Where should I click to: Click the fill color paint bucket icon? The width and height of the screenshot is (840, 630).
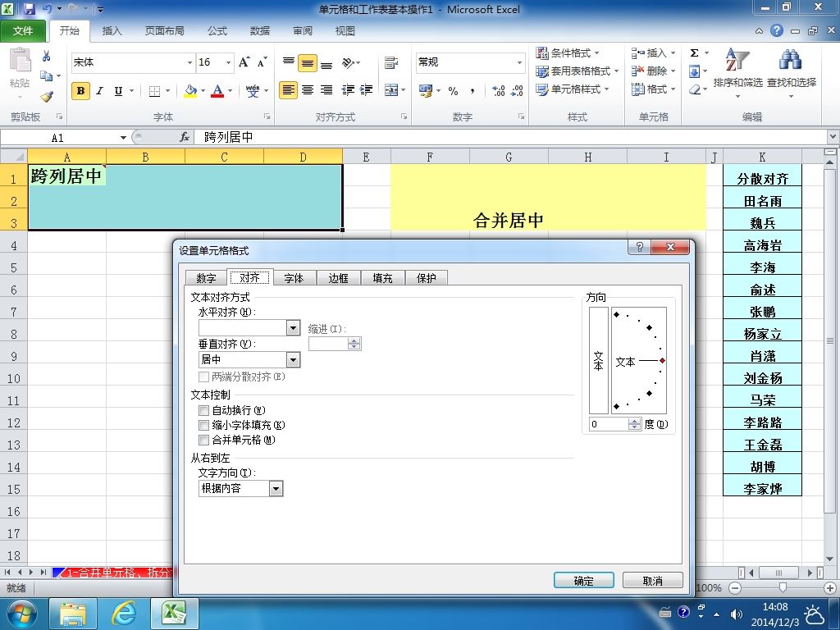point(190,90)
